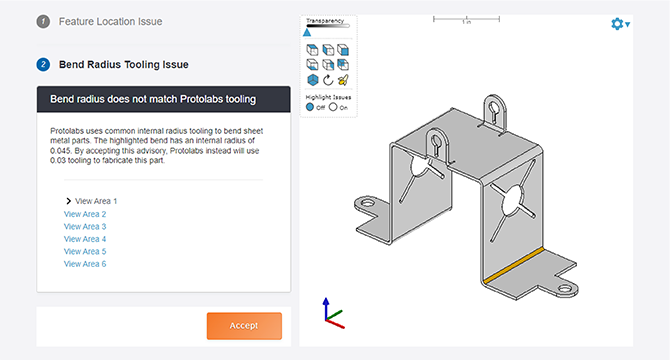Select the left view cube icon
This screenshot has width=670, height=360.
coord(328,50)
